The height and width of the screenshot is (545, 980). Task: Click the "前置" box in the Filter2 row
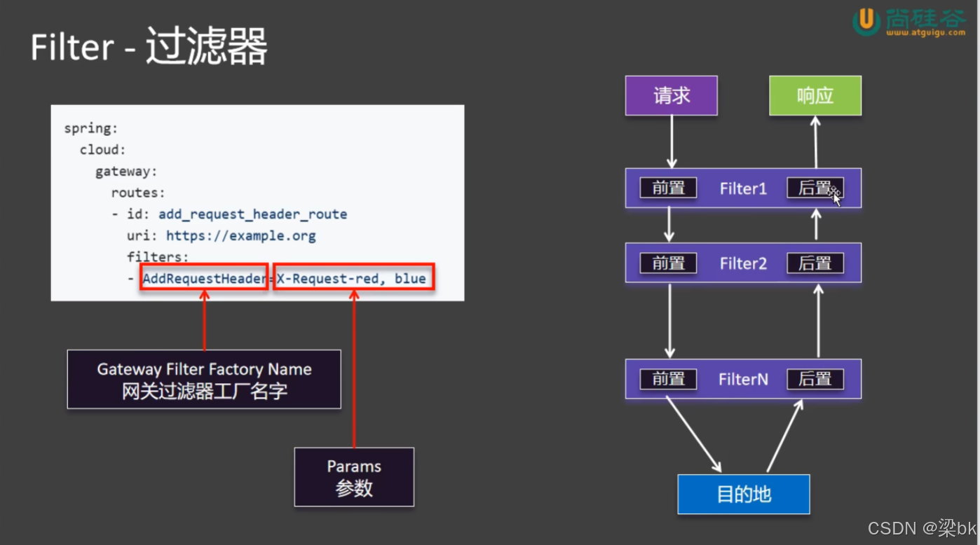pos(668,263)
